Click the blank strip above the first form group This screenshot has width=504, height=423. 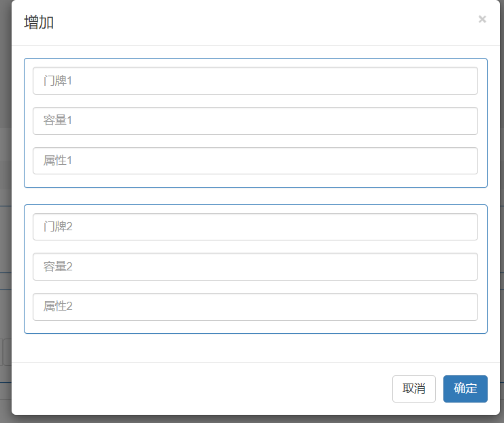[x=255, y=52]
